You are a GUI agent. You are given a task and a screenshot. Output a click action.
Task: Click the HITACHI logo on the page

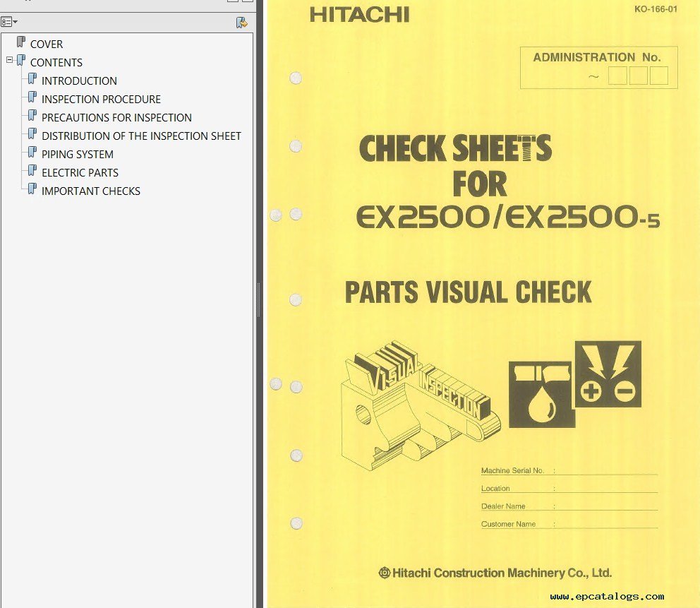pos(359,15)
